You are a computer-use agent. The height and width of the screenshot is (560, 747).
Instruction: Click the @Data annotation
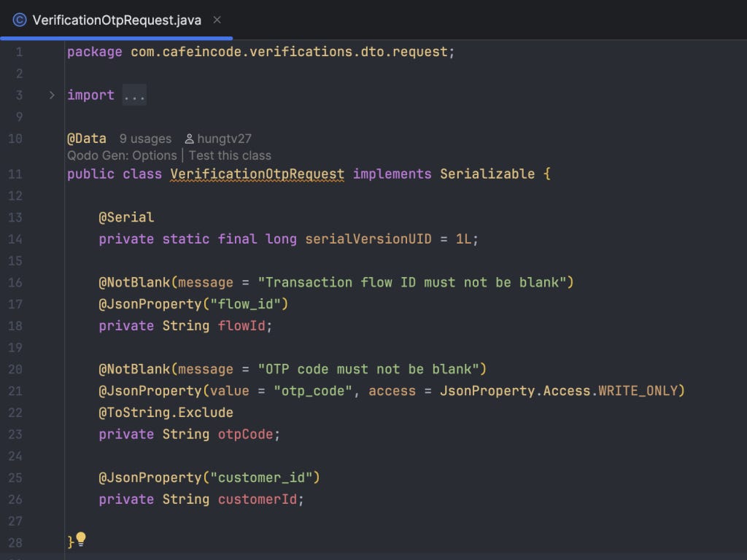point(87,139)
